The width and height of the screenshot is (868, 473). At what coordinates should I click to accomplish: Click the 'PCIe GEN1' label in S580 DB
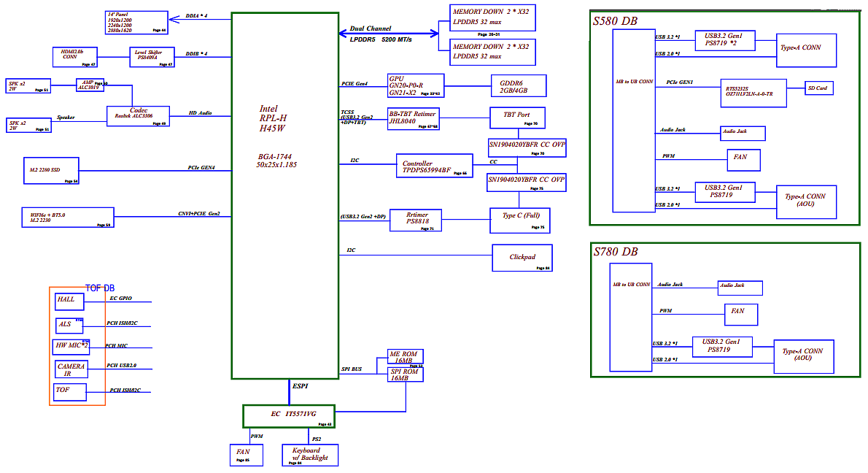click(680, 82)
